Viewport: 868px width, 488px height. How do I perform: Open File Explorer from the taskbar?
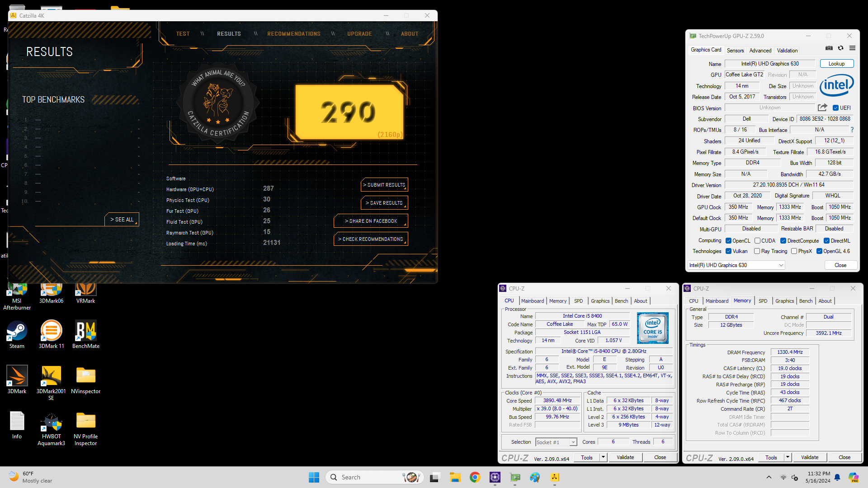tap(455, 477)
